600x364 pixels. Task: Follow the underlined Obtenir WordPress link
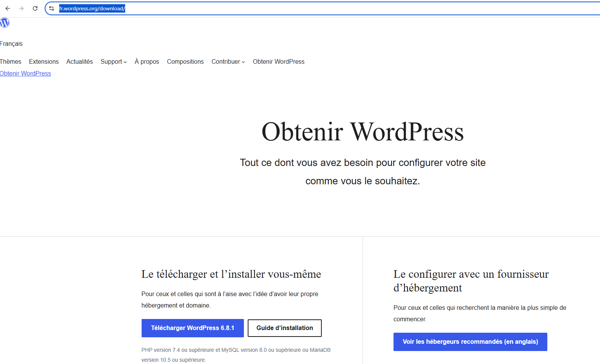26,73
